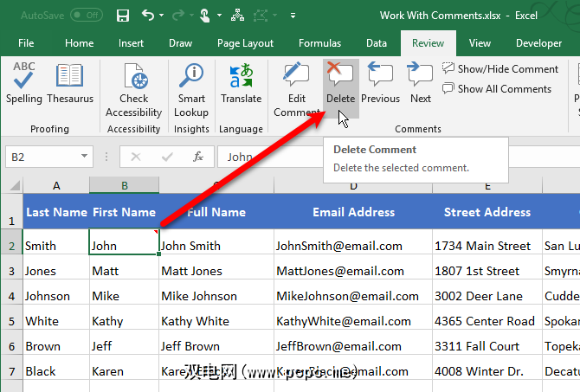Run Check Accessibility
This screenshot has width=580, height=392.
click(134, 91)
